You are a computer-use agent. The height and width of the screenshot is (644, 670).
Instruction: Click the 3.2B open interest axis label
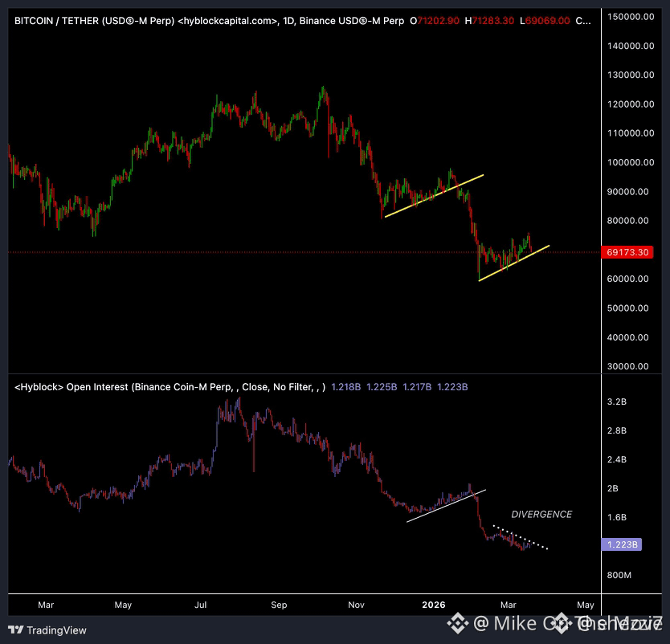point(617,401)
